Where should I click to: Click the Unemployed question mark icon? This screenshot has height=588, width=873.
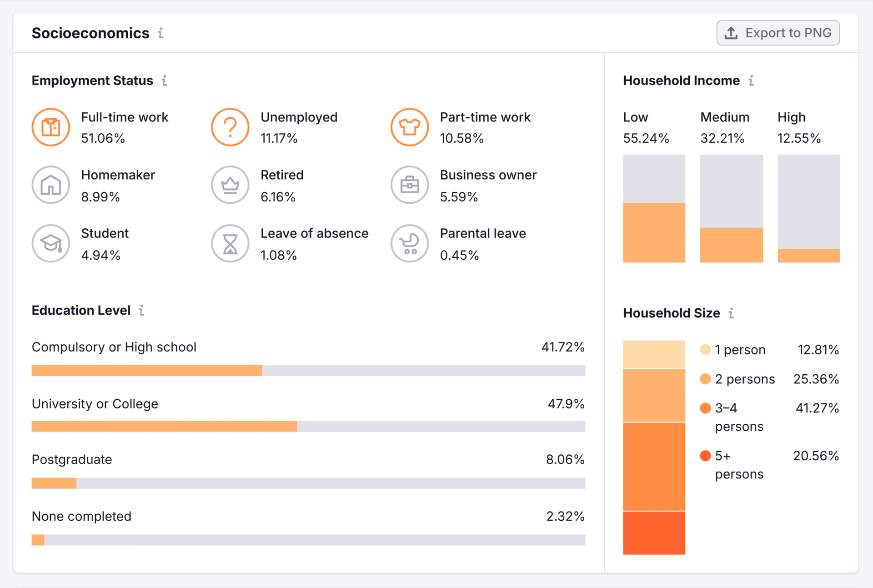pos(230,127)
